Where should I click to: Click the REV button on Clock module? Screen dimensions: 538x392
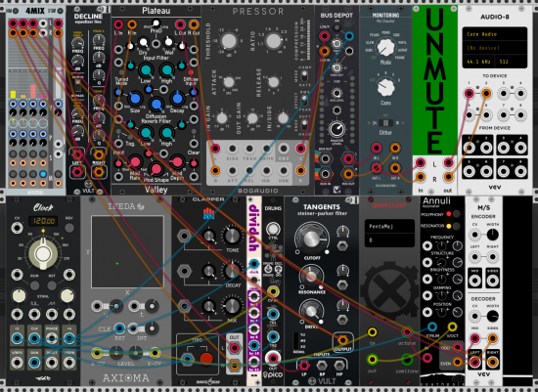point(69,228)
